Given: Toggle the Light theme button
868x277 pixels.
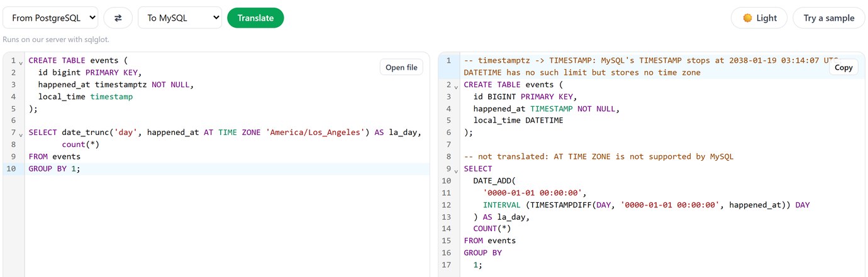Looking at the screenshot, I should [x=759, y=18].
